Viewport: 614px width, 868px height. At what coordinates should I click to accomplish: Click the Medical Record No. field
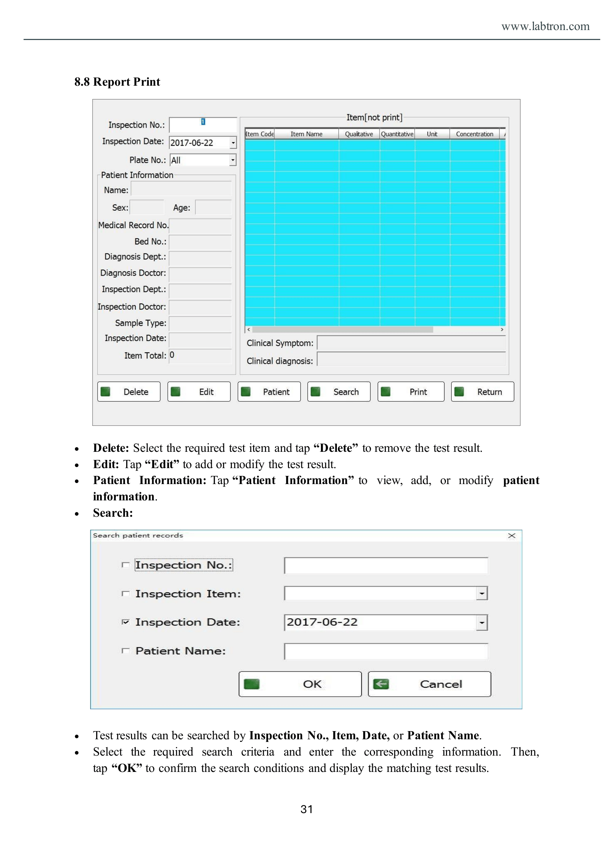(200, 226)
